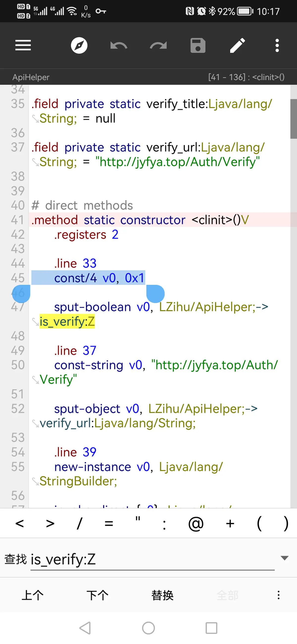Insert the @ symbol from shortcut bar
Image resolution: width=297 pixels, height=644 pixels.
click(196, 524)
